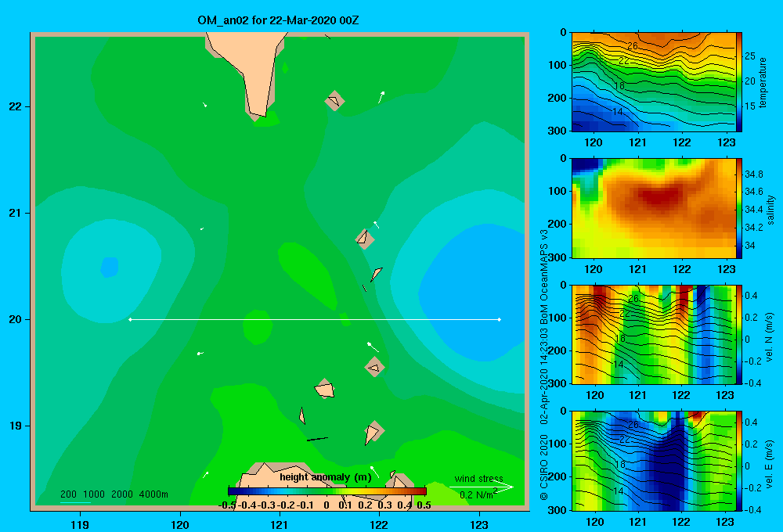Click the latitude 19 axis label on the main map
The height and width of the screenshot is (532, 783).
[x=15, y=426]
